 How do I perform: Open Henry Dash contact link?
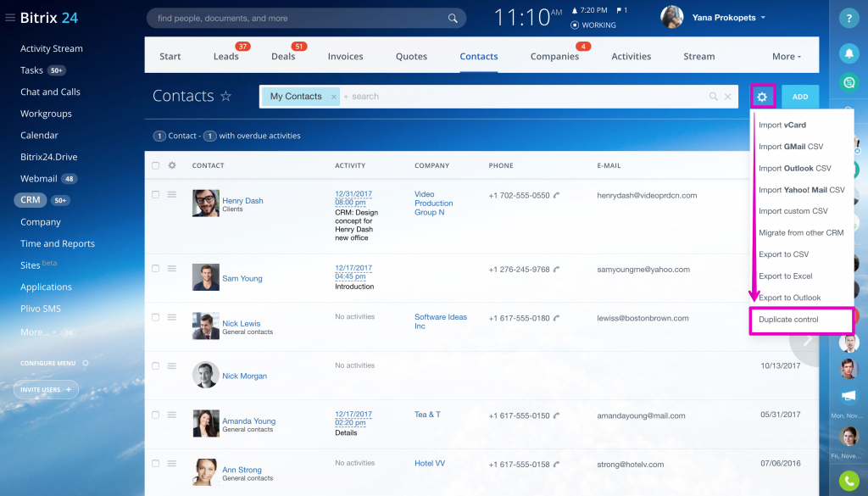[x=242, y=201]
